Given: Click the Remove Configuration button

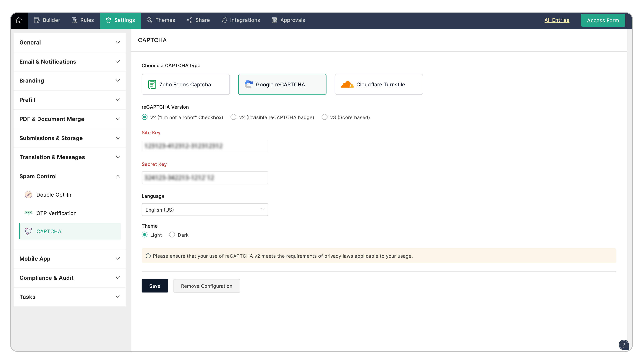Looking at the screenshot, I should coord(206,286).
